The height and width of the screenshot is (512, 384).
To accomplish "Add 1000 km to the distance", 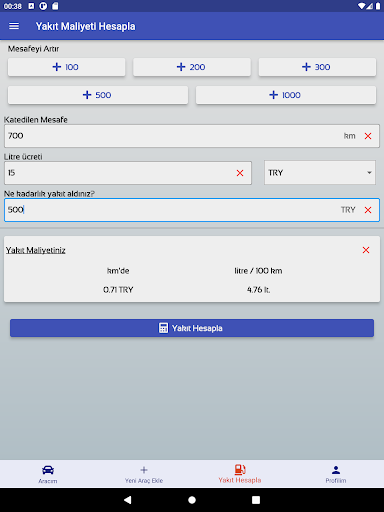I will point(286,95).
